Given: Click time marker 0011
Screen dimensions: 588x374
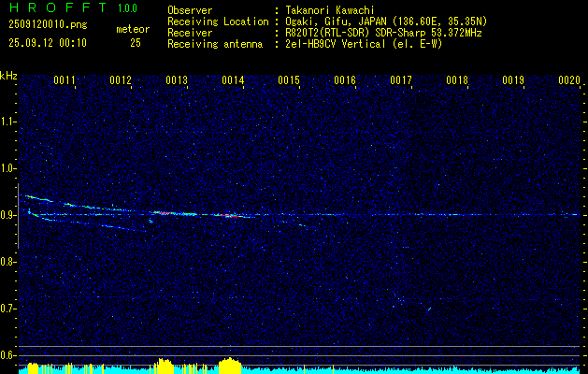Looking at the screenshot, I should (65, 80).
